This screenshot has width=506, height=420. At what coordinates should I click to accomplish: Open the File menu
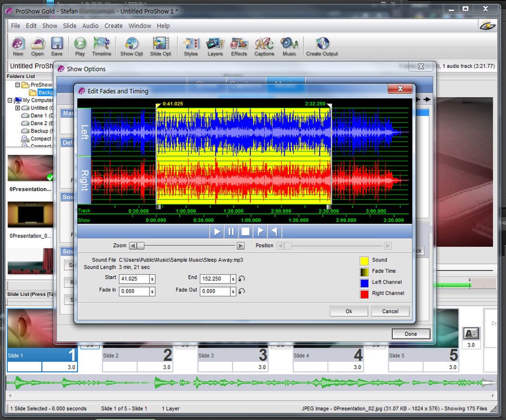(15, 26)
